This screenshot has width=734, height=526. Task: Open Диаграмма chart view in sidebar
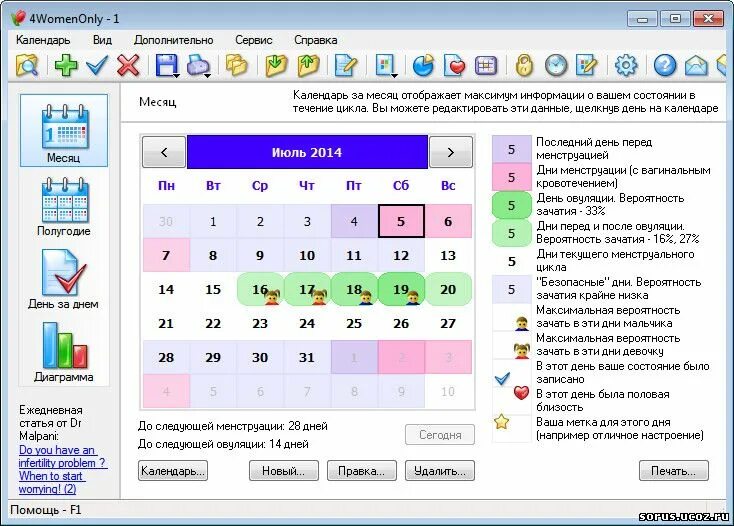[64, 352]
